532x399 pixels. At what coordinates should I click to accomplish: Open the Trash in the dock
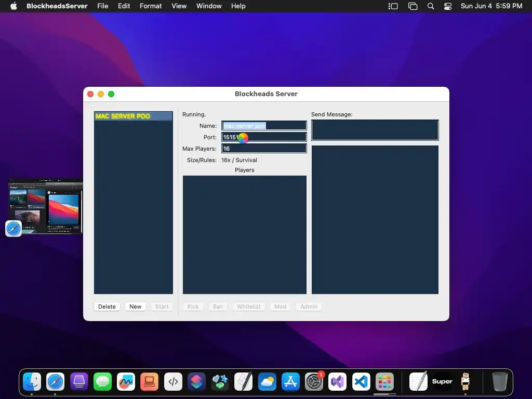(x=500, y=382)
